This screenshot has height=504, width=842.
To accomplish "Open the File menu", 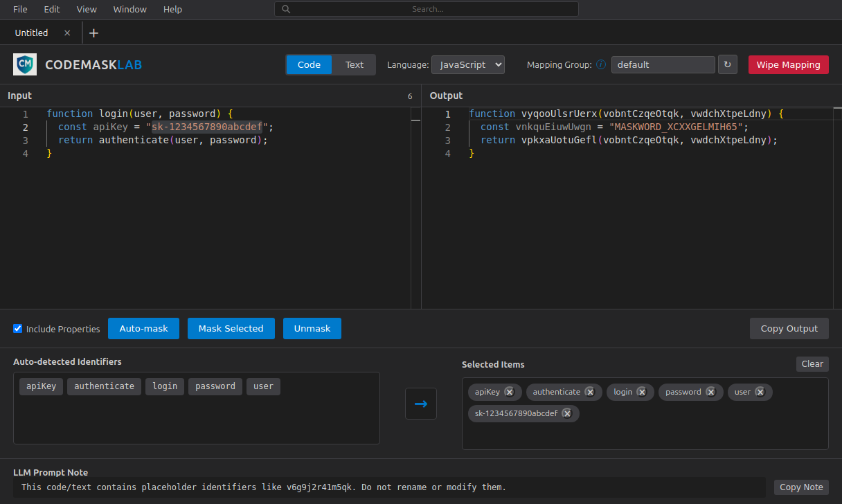I will click(20, 9).
